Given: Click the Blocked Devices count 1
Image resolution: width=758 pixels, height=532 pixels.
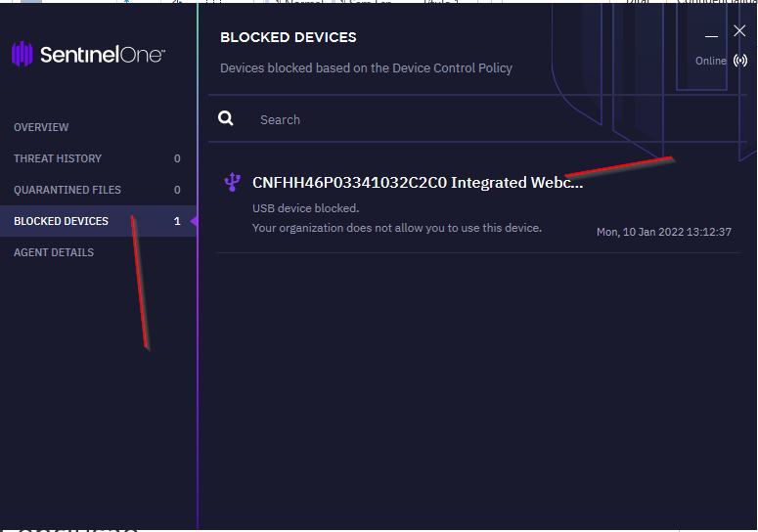Looking at the screenshot, I should tap(177, 221).
